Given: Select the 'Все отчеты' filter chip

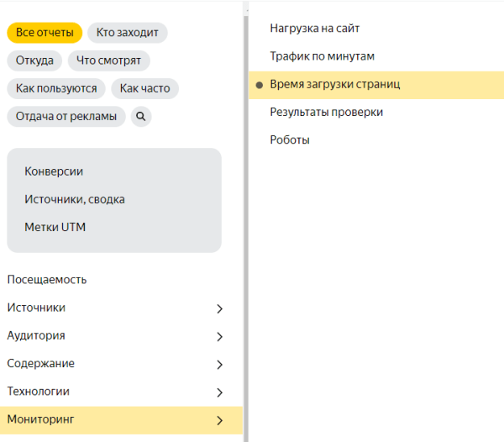Looking at the screenshot, I should point(45,33).
